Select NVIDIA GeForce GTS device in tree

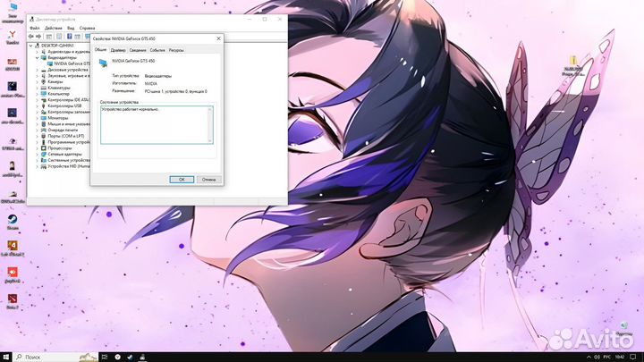pyautogui.click(x=72, y=63)
